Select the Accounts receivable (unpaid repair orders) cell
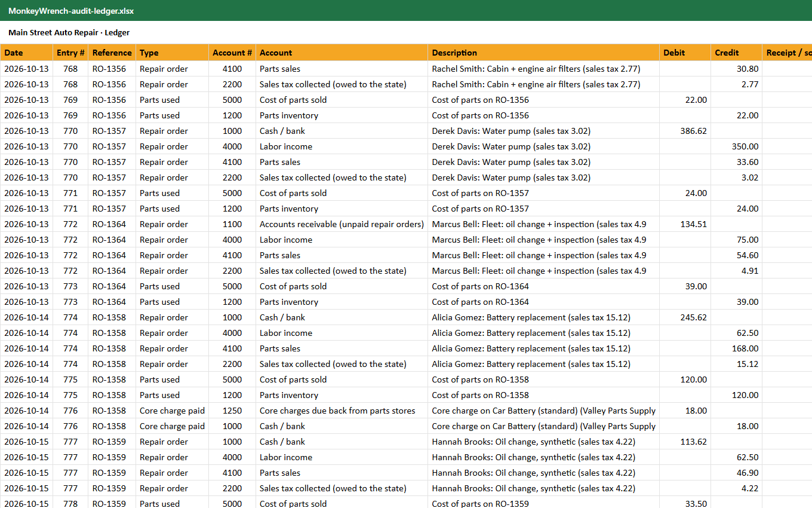The height and width of the screenshot is (508, 812). coord(342,224)
